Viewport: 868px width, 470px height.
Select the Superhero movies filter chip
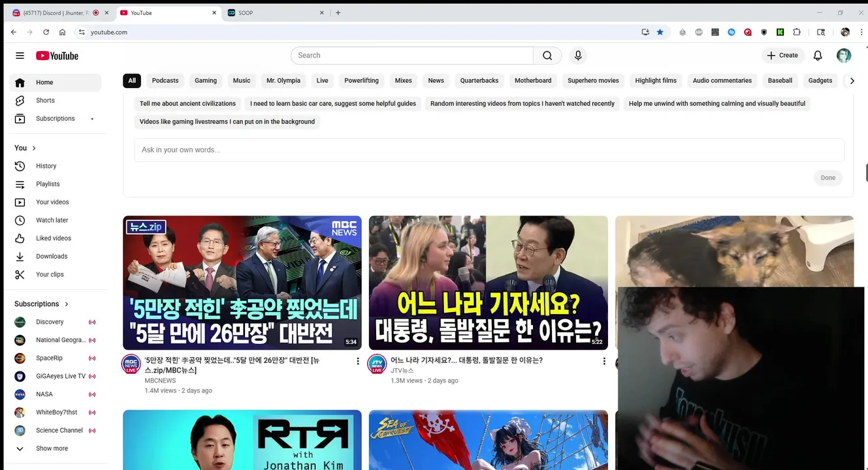tap(593, 81)
